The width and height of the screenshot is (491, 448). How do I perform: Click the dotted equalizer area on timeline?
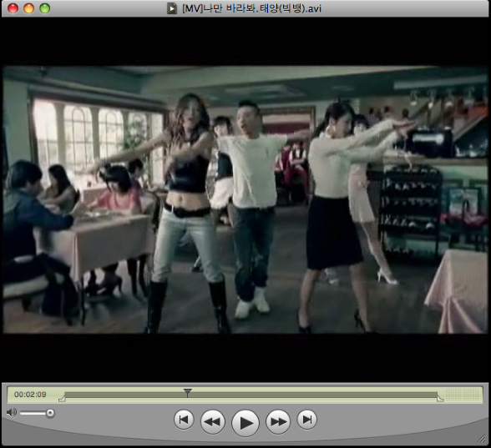coord(463,395)
